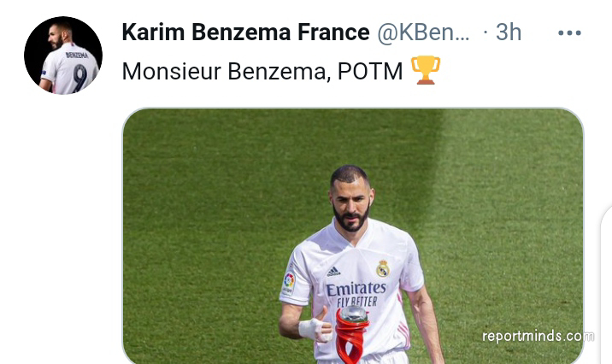Viewport: 612px width, 364px height.
Task: Click the red POTM trophy in the photo
Action: click(x=351, y=335)
